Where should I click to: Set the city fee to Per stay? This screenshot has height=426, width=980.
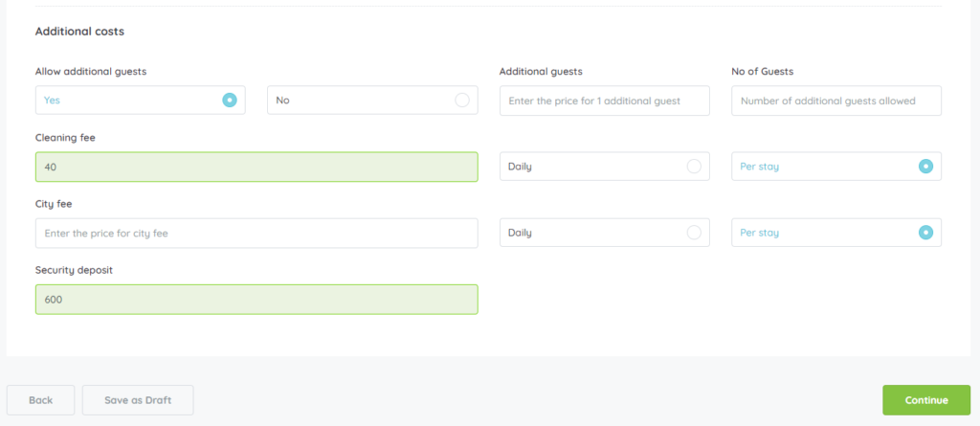[x=925, y=233]
